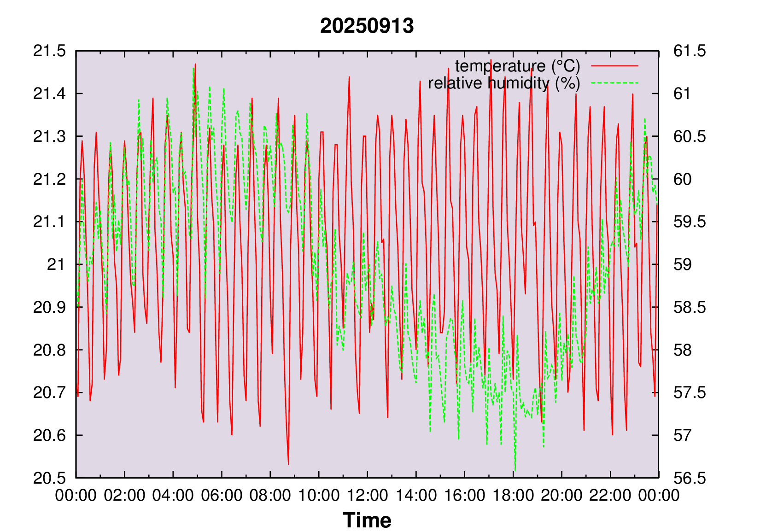Click the green dashed humidity legend line
Viewport: 760px width, 532px height.
click(614, 83)
